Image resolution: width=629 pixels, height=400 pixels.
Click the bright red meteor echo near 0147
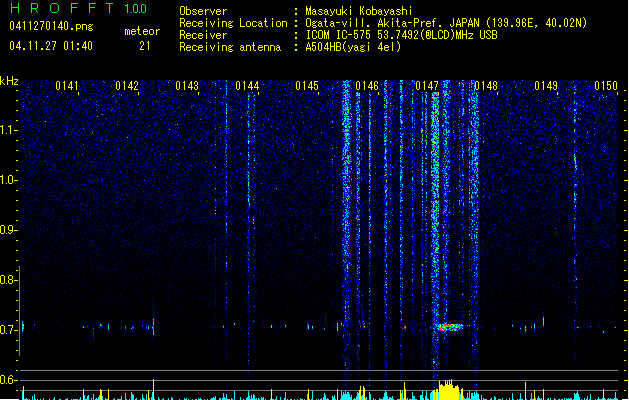click(x=448, y=327)
